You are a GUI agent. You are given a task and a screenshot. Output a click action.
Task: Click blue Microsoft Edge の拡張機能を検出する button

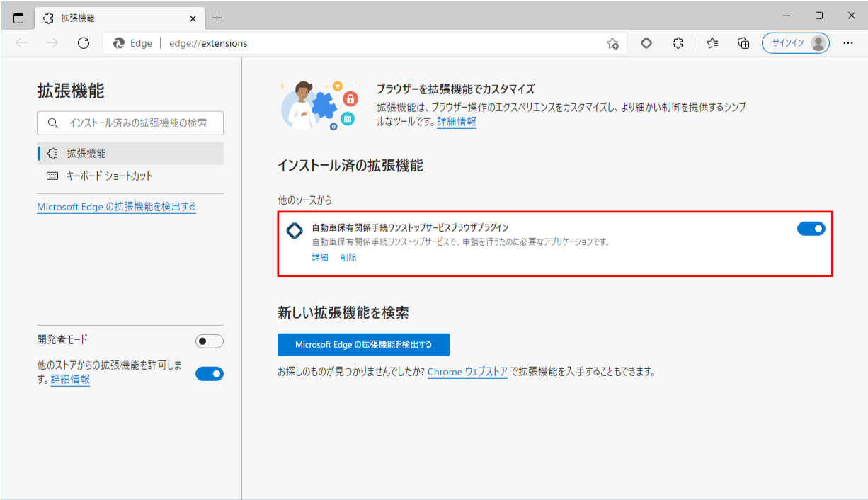click(x=363, y=344)
